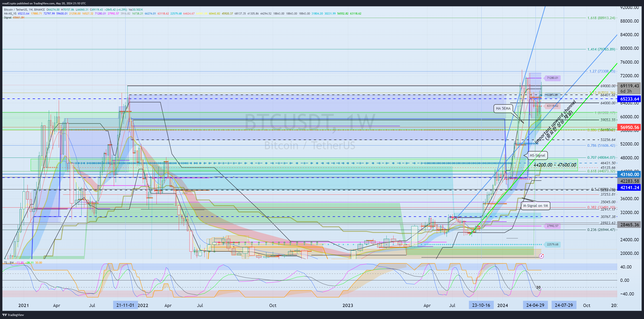Click the blue 42141.24 price axis label
The height and width of the screenshot is (319, 644).
[629, 187]
